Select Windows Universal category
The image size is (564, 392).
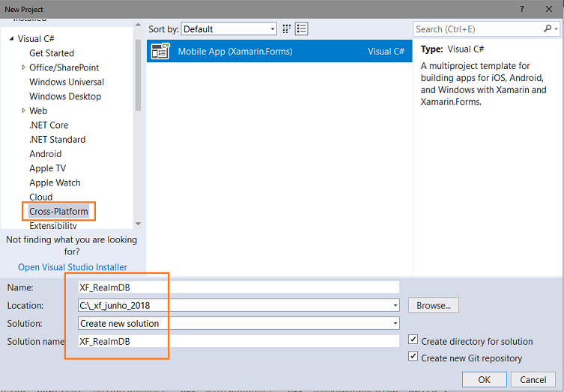[x=67, y=82]
